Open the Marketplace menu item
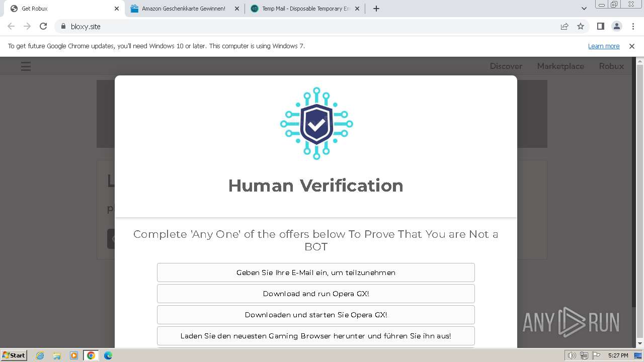This screenshot has width=644, height=362. [560, 66]
